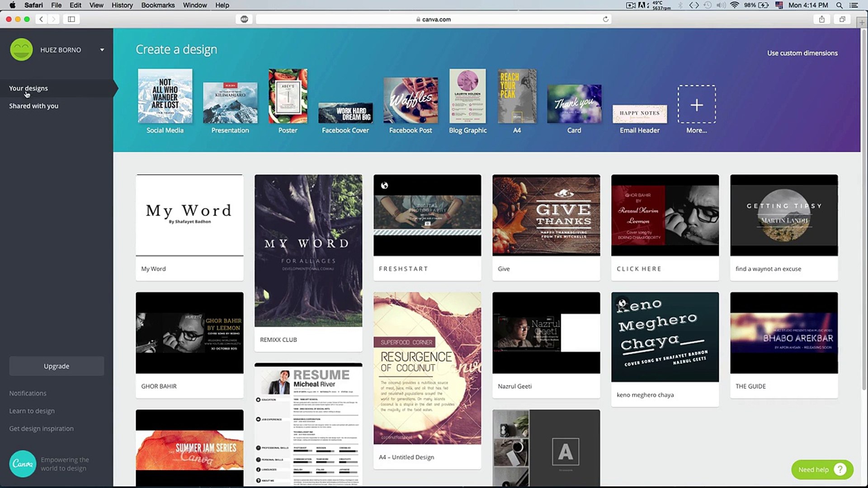
Task: Select Shared with you tab
Action: tap(34, 106)
